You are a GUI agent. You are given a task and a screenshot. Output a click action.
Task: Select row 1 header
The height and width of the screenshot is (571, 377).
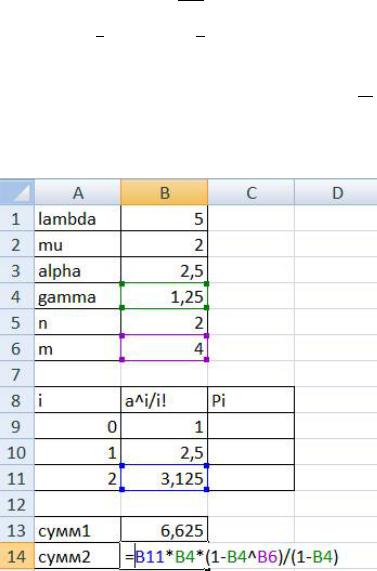click(17, 218)
